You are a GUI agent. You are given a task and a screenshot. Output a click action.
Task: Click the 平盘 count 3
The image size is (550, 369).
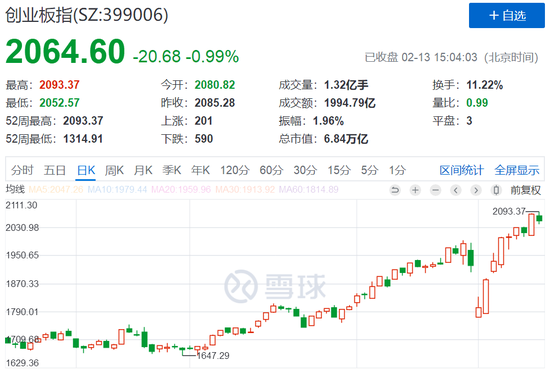click(469, 121)
